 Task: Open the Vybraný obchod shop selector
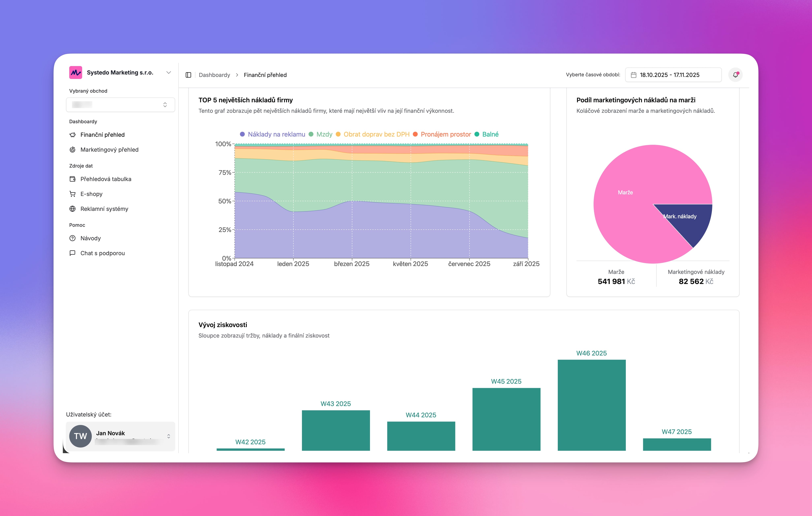[120, 105]
